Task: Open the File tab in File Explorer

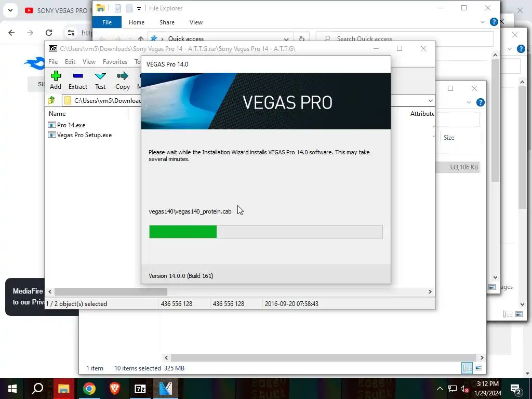Action: (x=107, y=22)
